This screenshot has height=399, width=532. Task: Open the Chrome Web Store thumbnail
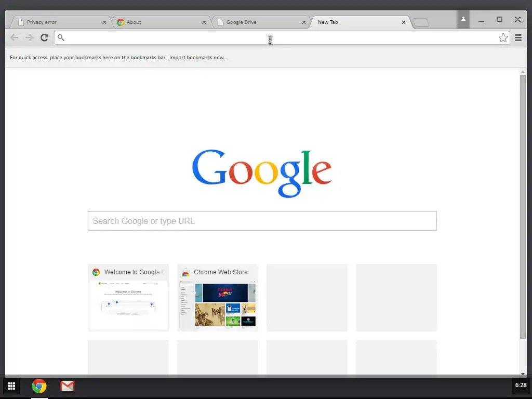218,298
